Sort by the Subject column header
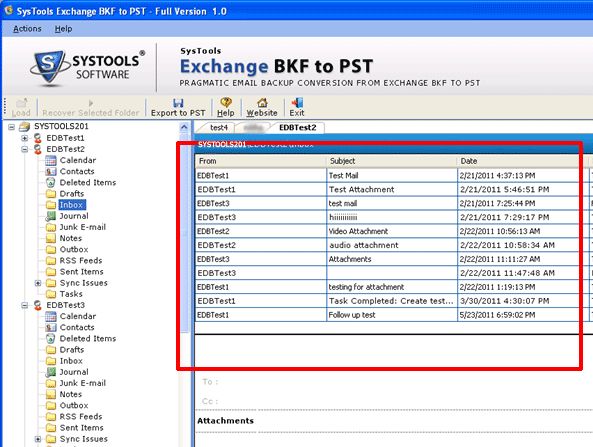Screen dimensions: 593x447 391,161
